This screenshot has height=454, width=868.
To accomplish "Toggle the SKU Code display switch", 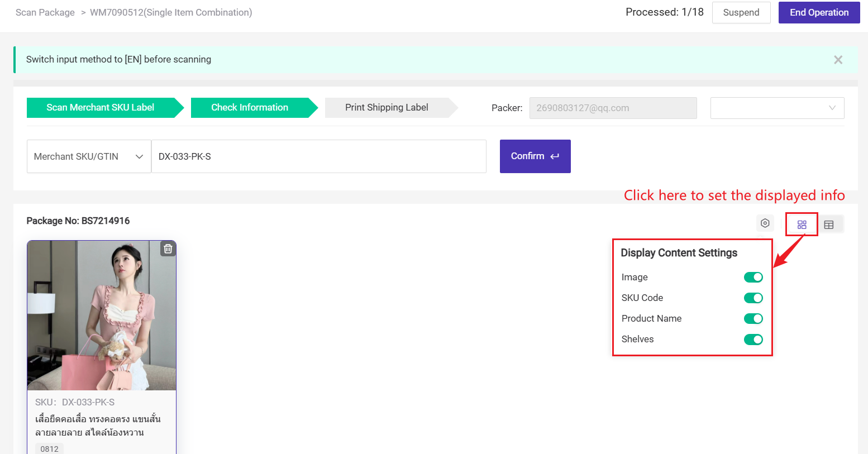I will click(x=753, y=298).
